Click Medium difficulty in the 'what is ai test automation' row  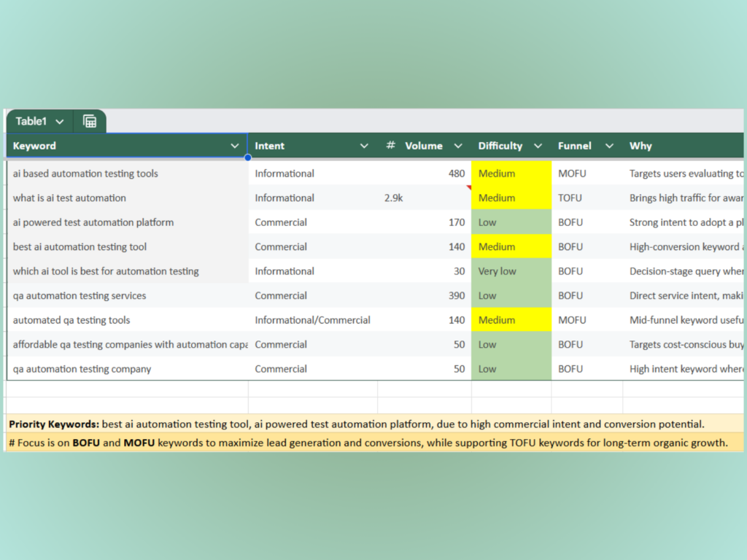[x=511, y=198]
